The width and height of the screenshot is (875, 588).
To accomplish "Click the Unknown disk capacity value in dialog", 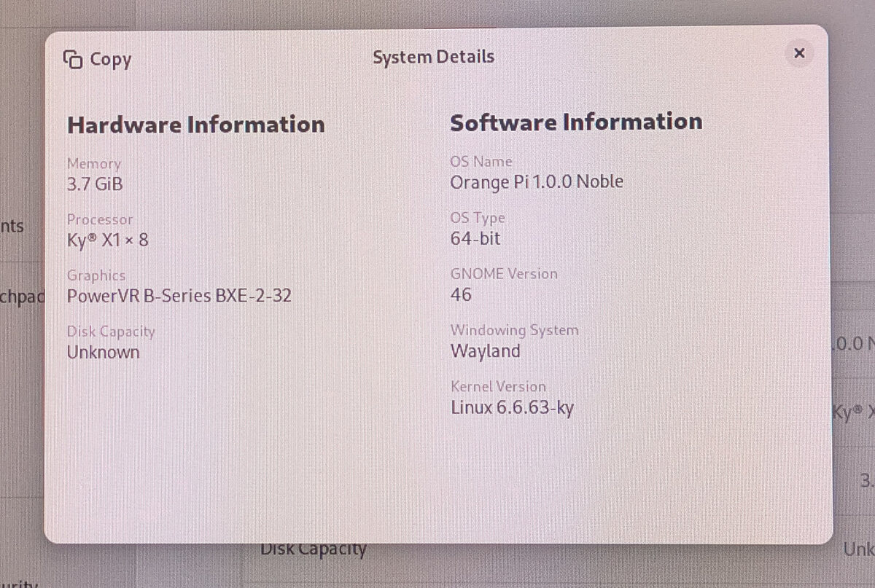I will click(103, 352).
